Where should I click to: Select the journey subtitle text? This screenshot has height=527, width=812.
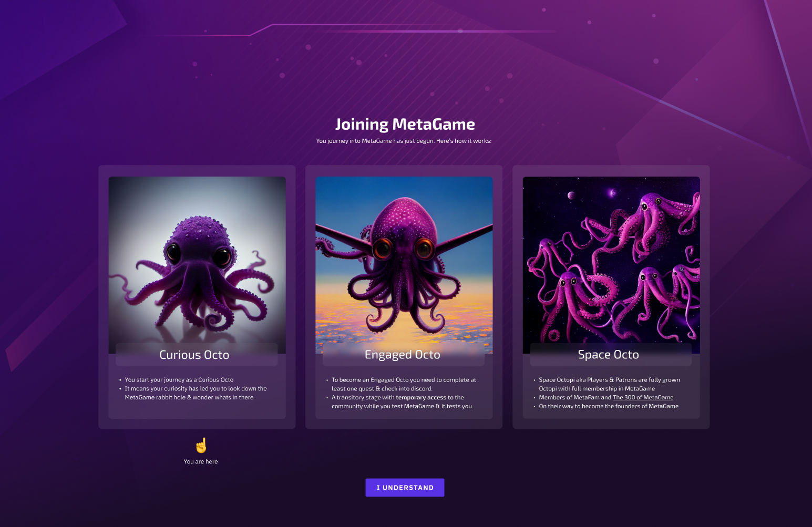tap(404, 141)
